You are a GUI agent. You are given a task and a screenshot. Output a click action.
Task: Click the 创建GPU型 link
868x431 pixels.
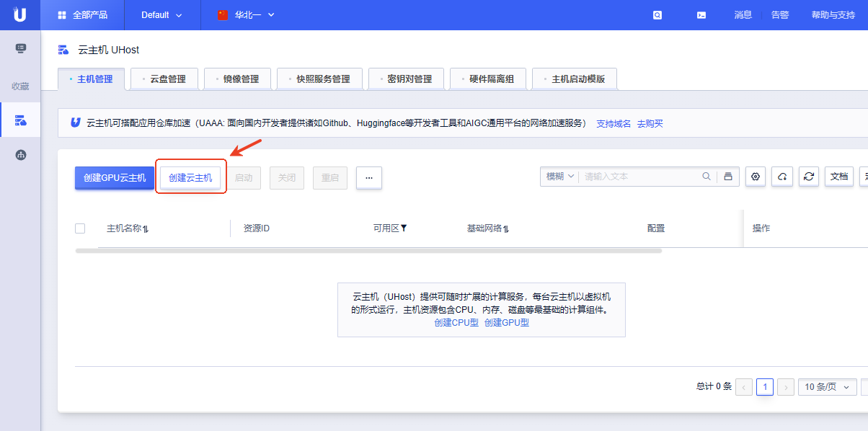pos(507,323)
